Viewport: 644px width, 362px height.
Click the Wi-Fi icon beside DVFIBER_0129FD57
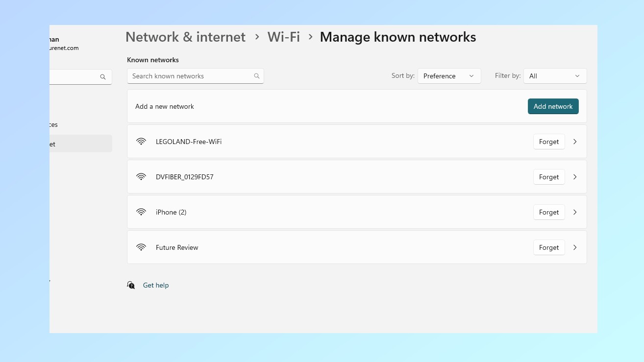[141, 176]
